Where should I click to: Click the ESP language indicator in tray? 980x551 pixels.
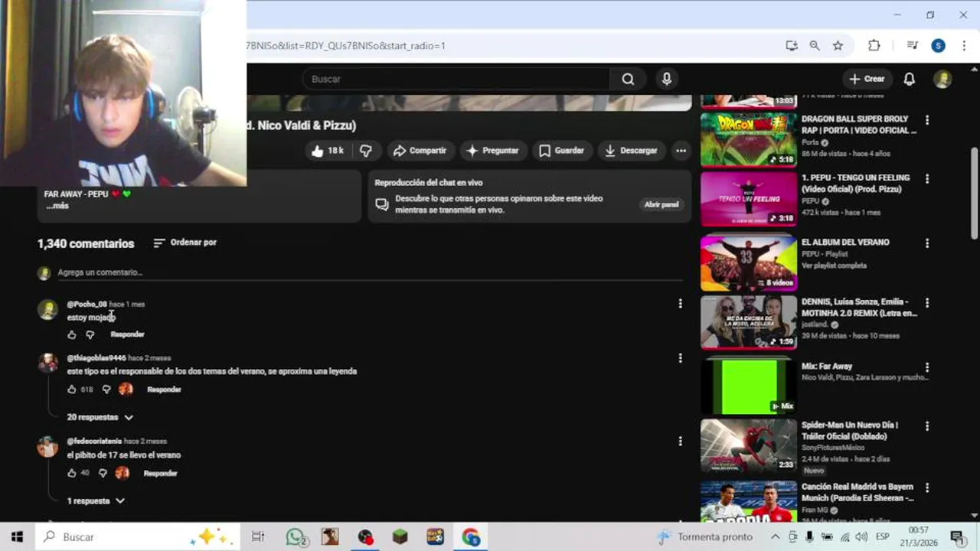[x=882, y=536]
